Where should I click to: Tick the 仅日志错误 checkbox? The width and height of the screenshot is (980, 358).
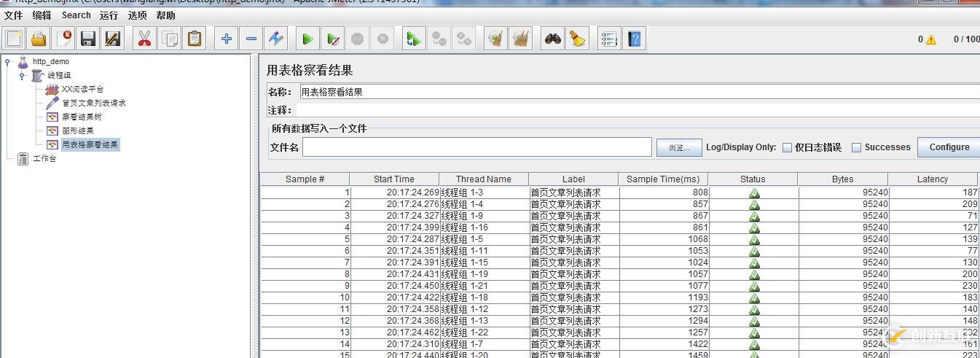click(x=787, y=147)
